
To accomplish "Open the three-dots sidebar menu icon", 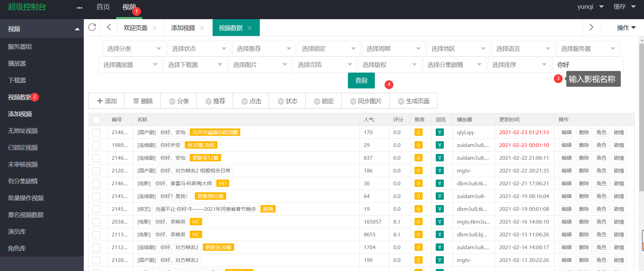I will click(x=79, y=8).
